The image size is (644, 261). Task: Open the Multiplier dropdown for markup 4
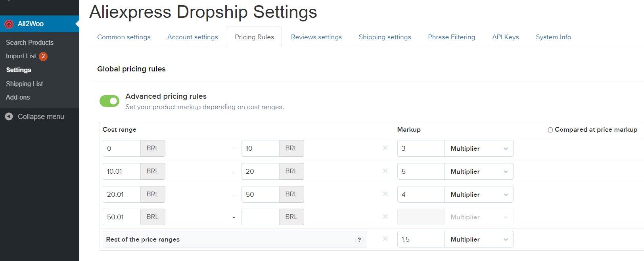[479, 194]
